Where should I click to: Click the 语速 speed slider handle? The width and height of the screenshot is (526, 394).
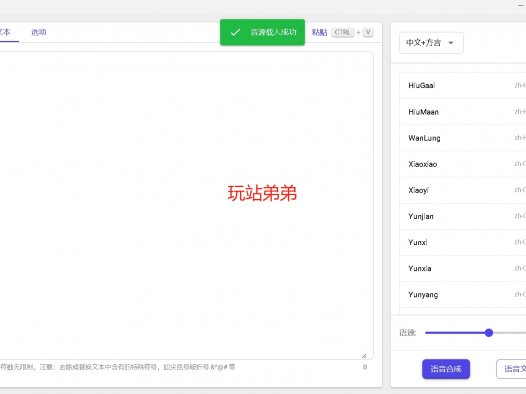pyautogui.click(x=489, y=333)
